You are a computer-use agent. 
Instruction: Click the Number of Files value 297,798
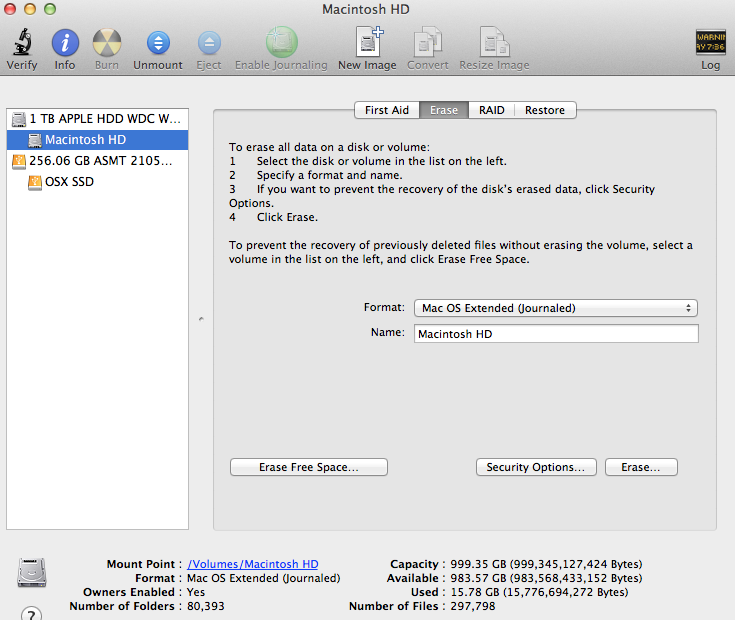coord(472,606)
